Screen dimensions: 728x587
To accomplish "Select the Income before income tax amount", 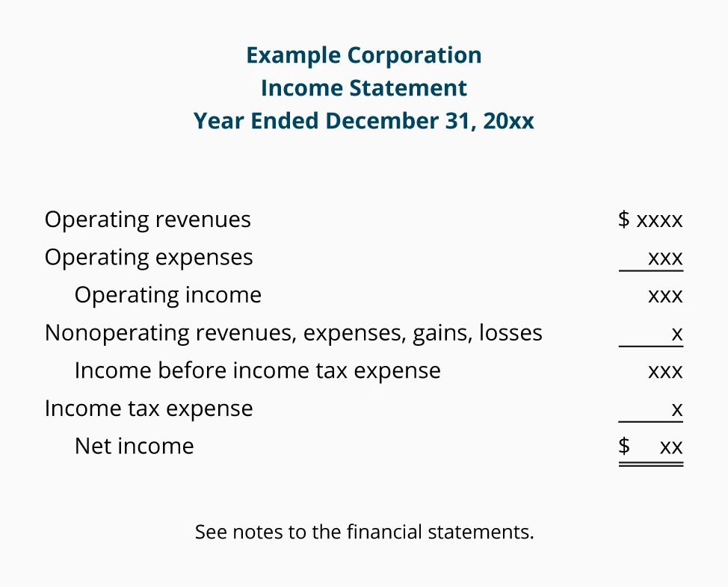I will (x=665, y=372).
